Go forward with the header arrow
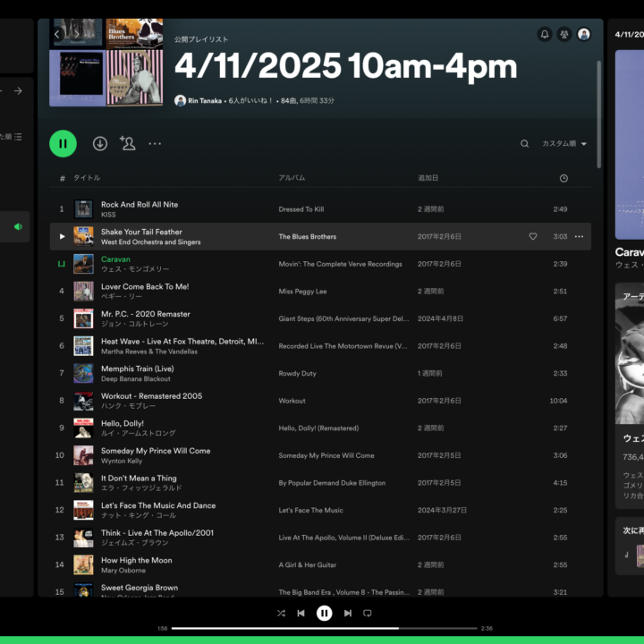Screen dimensions: 644x644 click(x=77, y=35)
